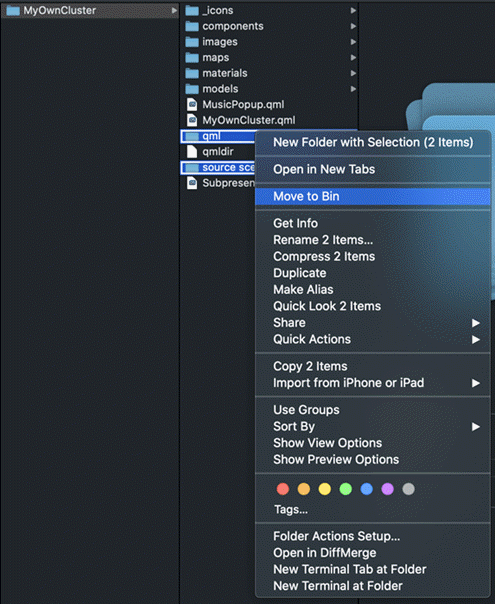495x604 pixels.
Task: Expand the _icons folder arrow
Action: click(353, 10)
